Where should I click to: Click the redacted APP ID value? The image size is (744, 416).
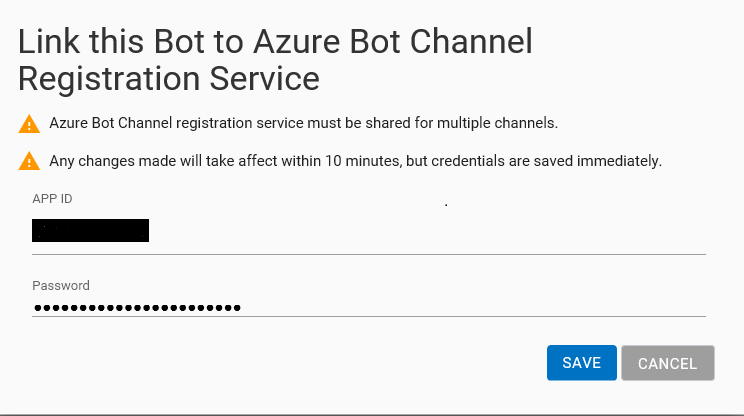tap(90, 231)
